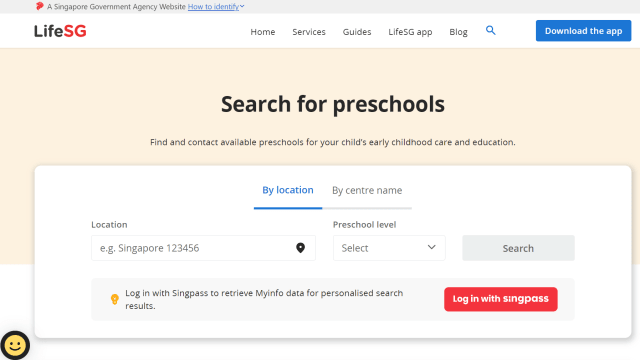This screenshot has height=360, width=640.
Task: Go to the LifeSG app page
Action: pos(410,32)
